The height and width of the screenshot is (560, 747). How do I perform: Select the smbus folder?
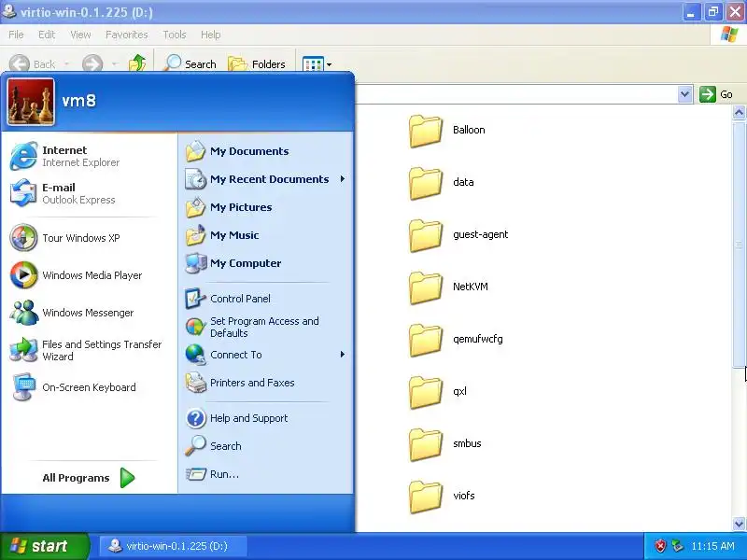(x=445, y=444)
